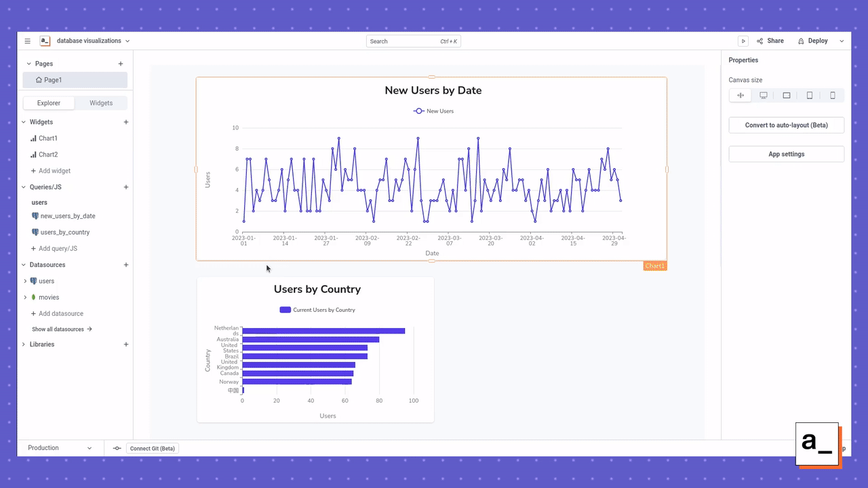Expand the movies datasource
This screenshot has width=868, height=488.
click(25, 297)
